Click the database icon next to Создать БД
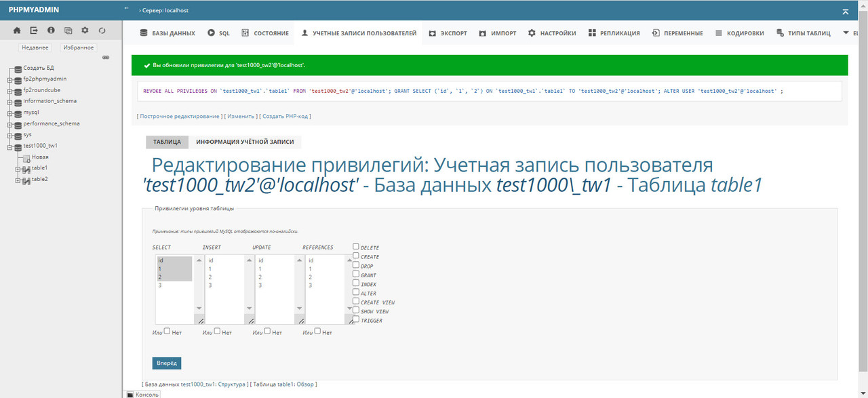This screenshot has width=868, height=398. pyautogui.click(x=18, y=68)
